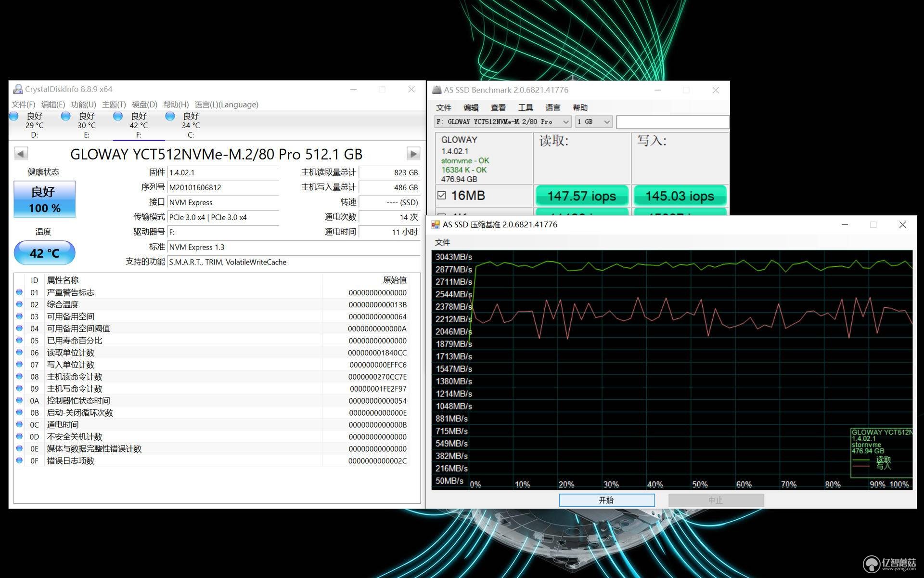Toggle the 16MB test checkbox

[441, 196]
